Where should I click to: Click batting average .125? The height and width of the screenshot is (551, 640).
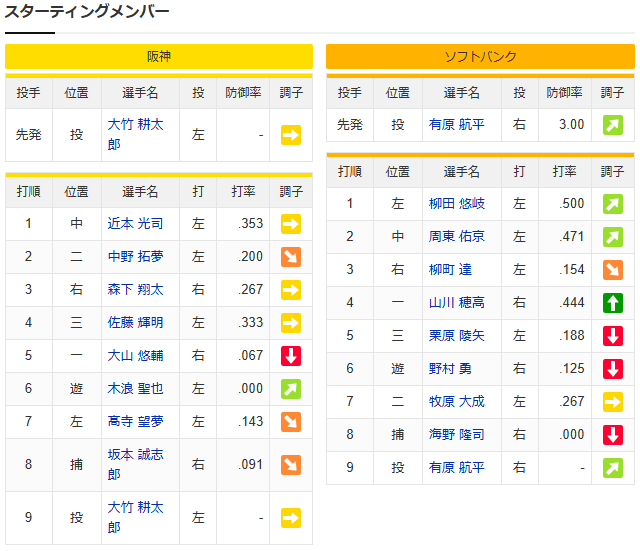572,369
